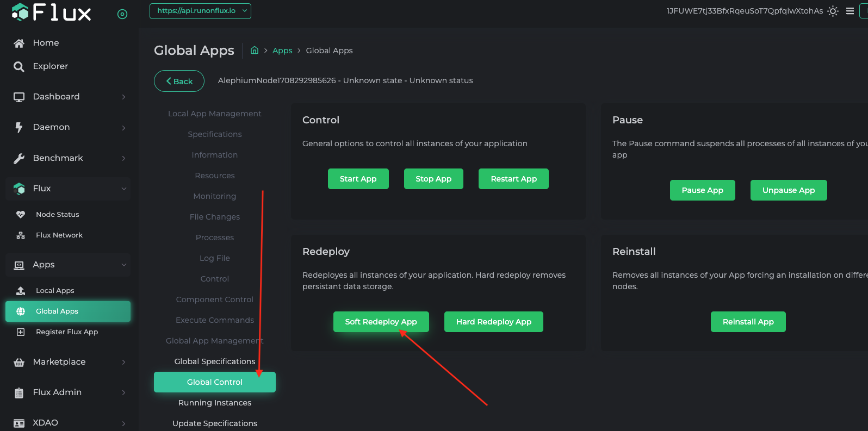Click the Log File tab
This screenshot has height=431, width=868.
tap(215, 258)
